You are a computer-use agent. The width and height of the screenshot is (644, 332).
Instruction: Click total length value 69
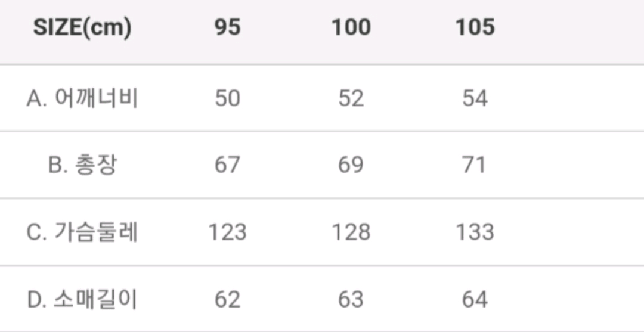coord(351,165)
